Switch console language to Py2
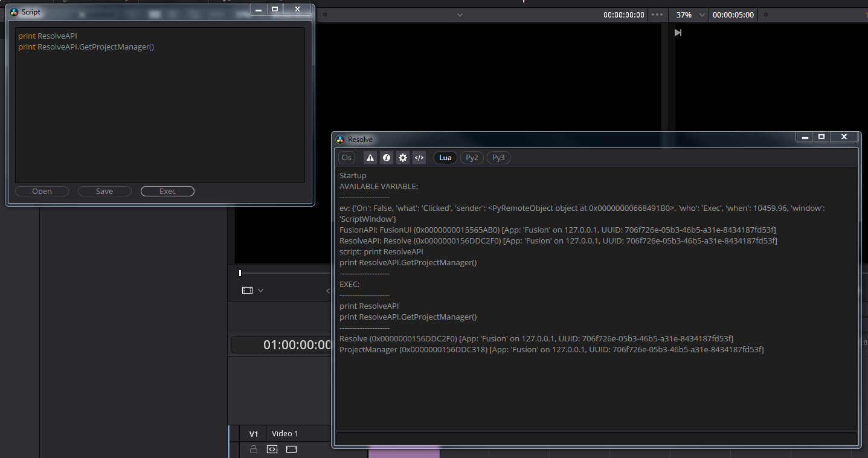Screen dimensions: 868x458 pyautogui.click(x=472, y=158)
